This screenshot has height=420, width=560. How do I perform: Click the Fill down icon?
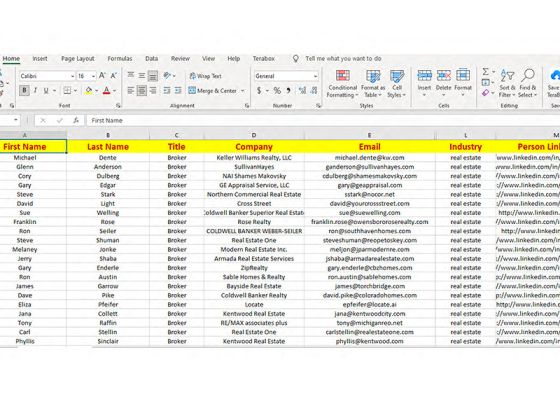pos(485,82)
